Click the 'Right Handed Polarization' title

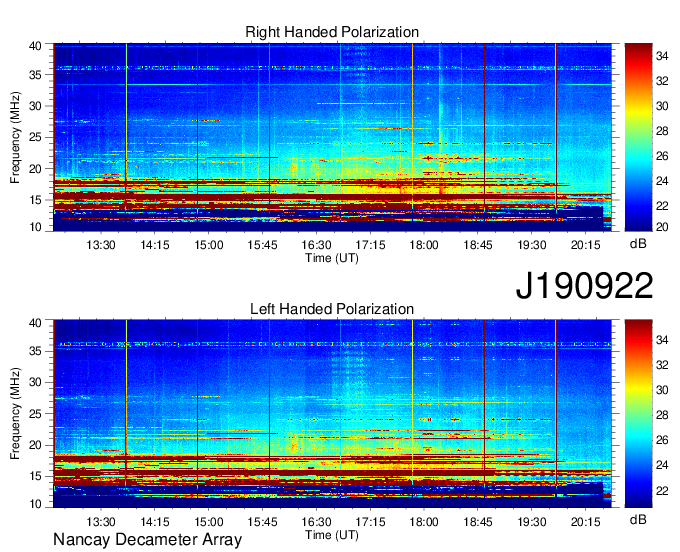pos(332,32)
